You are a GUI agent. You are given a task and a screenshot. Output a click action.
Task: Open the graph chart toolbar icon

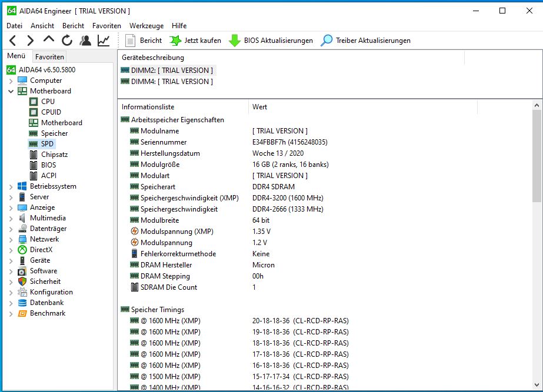coord(104,41)
